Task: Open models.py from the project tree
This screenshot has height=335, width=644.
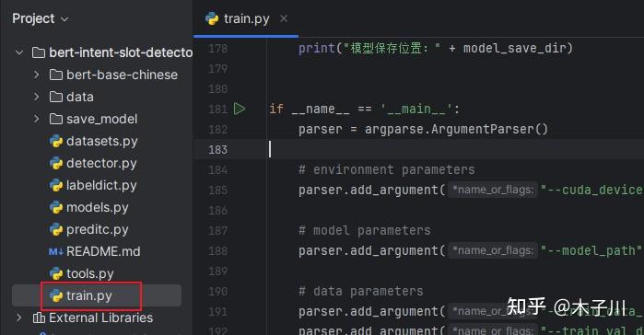Action: (98, 207)
